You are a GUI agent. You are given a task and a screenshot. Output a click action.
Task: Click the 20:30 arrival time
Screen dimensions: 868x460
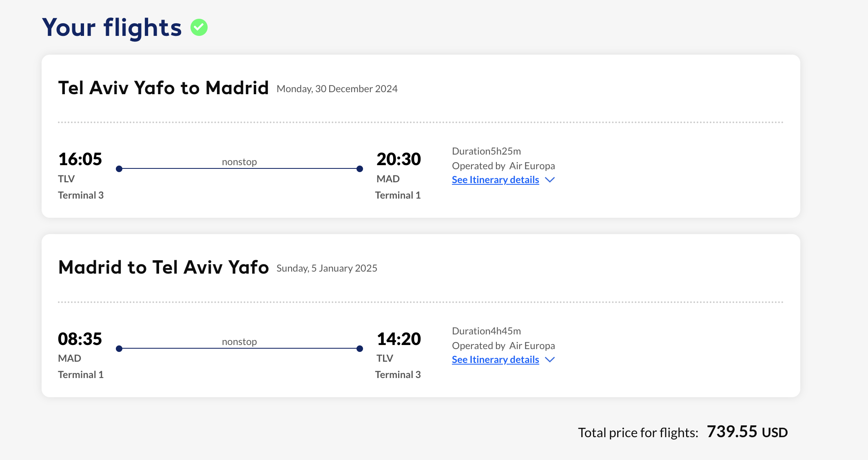click(x=399, y=159)
